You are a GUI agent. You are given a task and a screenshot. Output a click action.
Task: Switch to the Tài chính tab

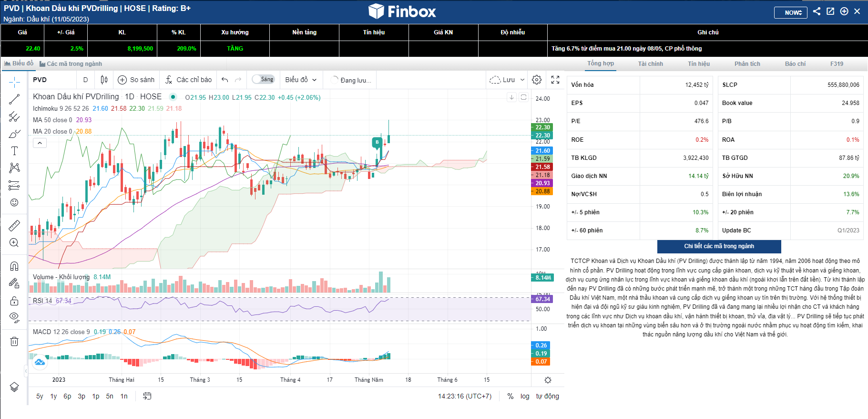click(x=650, y=64)
